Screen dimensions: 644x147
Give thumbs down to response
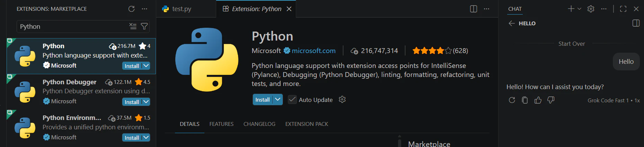tap(551, 100)
